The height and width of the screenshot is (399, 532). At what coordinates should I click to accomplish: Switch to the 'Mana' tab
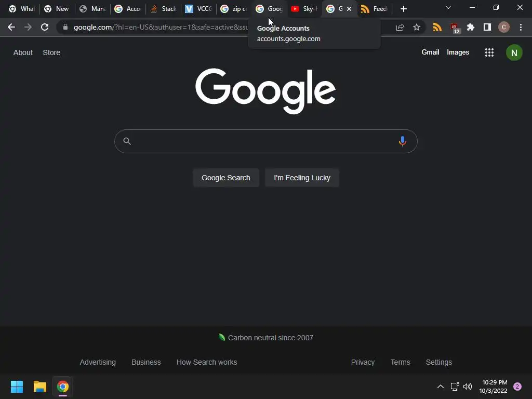(x=92, y=9)
